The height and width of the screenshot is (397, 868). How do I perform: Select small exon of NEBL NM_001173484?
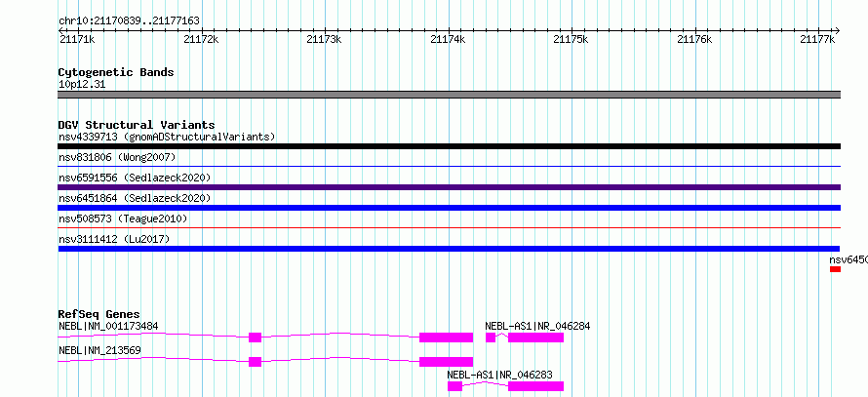pyautogui.click(x=255, y=337)
